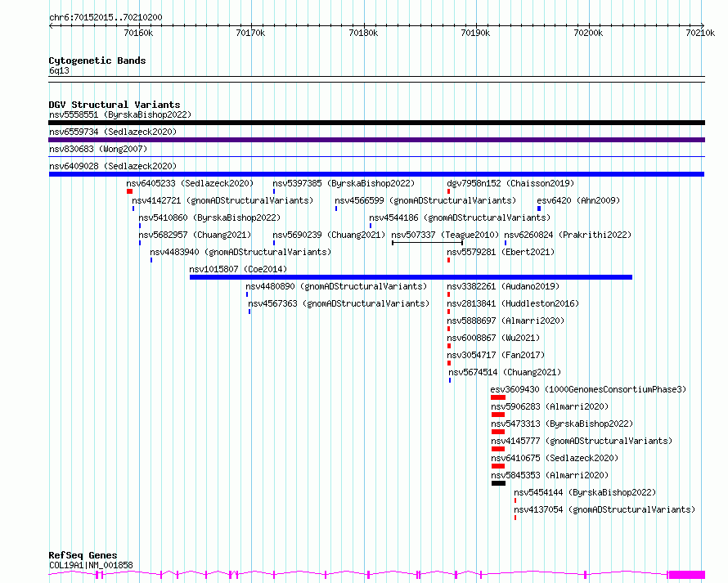Click nsv4566599 (gnomADStructuralVariants) label
Viewport: 728px width, 583px height.
pos(425,200)
